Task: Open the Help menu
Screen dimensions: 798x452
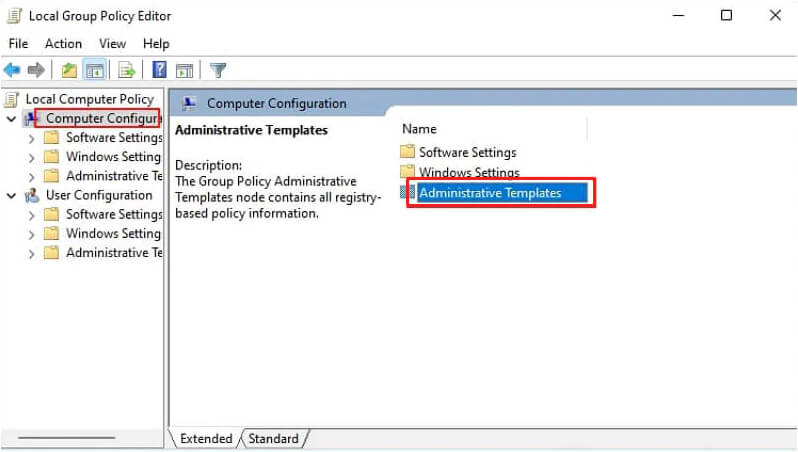Action: pos(156,44)
